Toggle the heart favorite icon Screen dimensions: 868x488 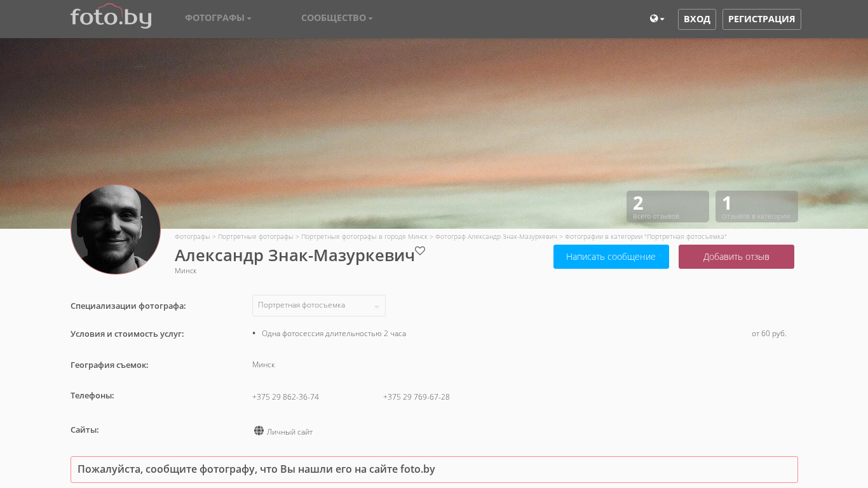tap(420, 251)
